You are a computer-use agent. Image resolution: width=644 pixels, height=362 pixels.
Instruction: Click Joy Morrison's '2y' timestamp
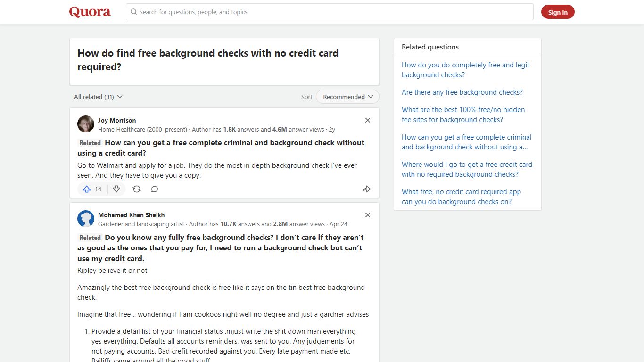332,129
